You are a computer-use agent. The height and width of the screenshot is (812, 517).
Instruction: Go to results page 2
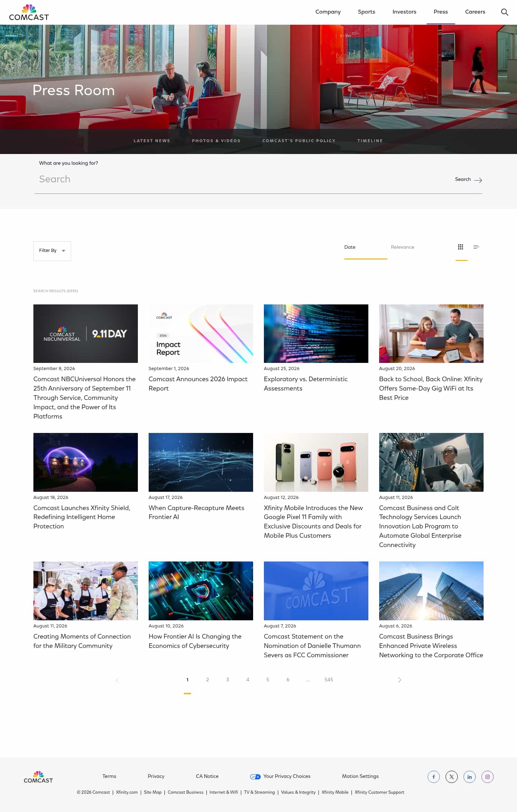[x=208, y=680]
